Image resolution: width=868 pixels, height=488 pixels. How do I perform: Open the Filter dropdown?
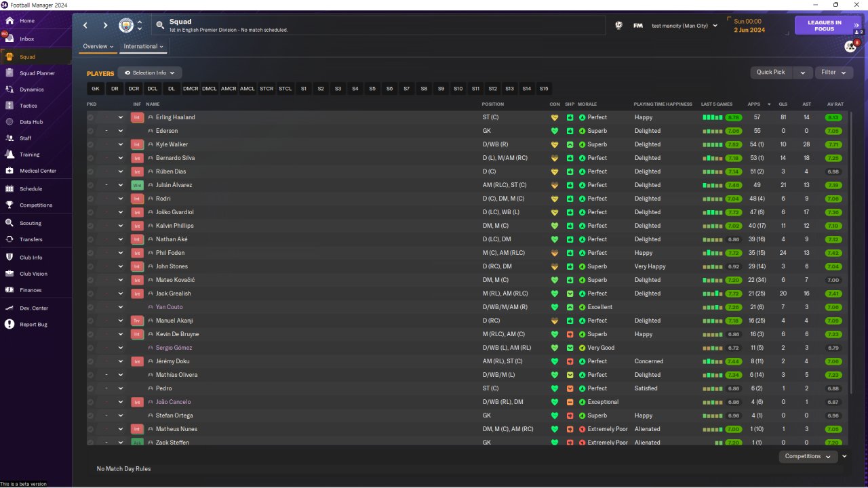(833, 73)
